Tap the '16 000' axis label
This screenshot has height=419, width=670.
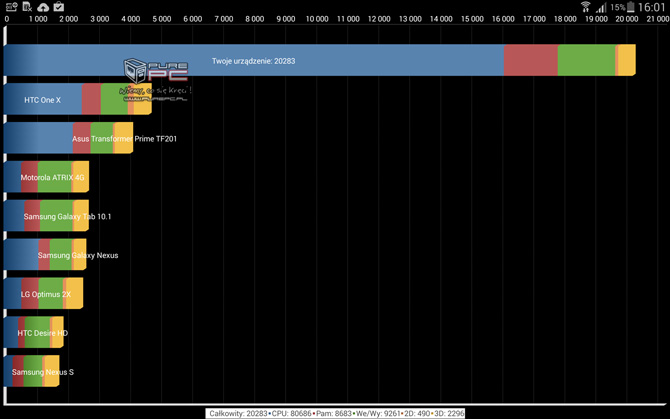click(x=503, y=19)
